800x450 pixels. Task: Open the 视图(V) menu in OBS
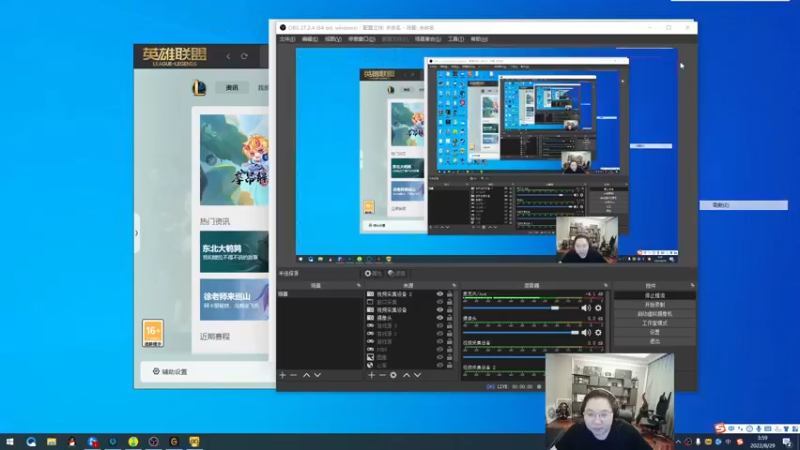(333, 39)
